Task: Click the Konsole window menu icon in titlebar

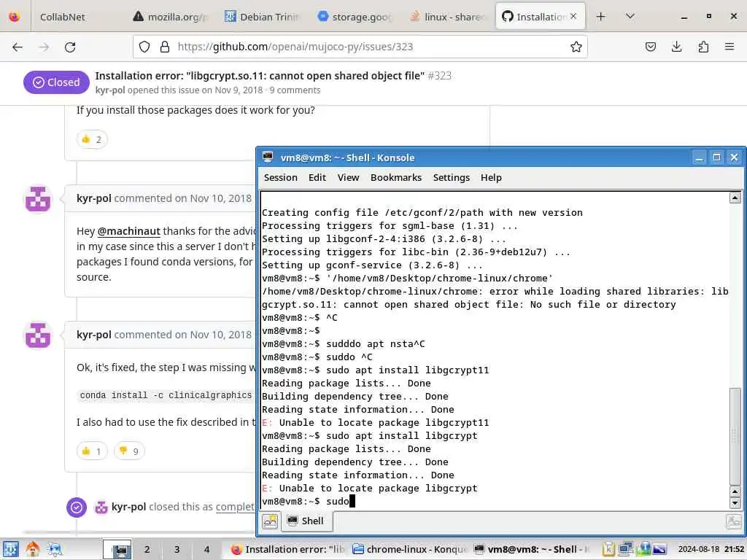Action: point(268,157)
